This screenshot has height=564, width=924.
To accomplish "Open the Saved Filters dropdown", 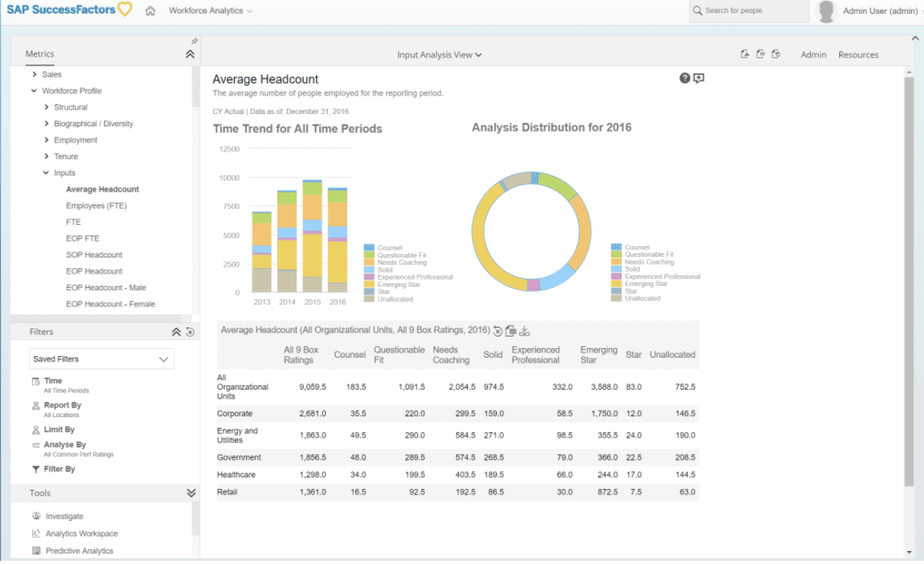I will pos(101,359).
